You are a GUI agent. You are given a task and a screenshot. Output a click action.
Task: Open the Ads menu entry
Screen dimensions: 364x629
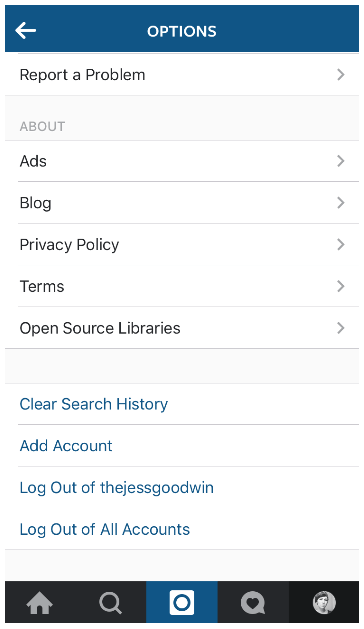[x=182, y=161]
